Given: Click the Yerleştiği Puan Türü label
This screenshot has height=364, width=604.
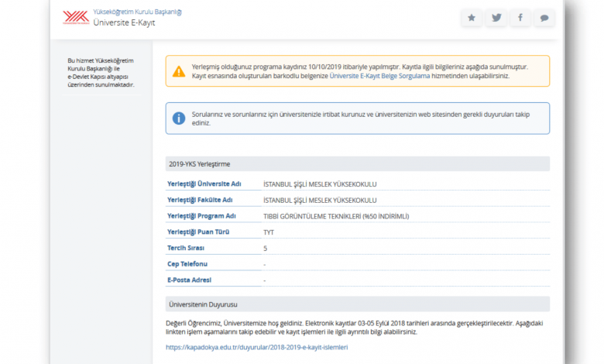Looking at the screenshot, I should tap(198, 232).
